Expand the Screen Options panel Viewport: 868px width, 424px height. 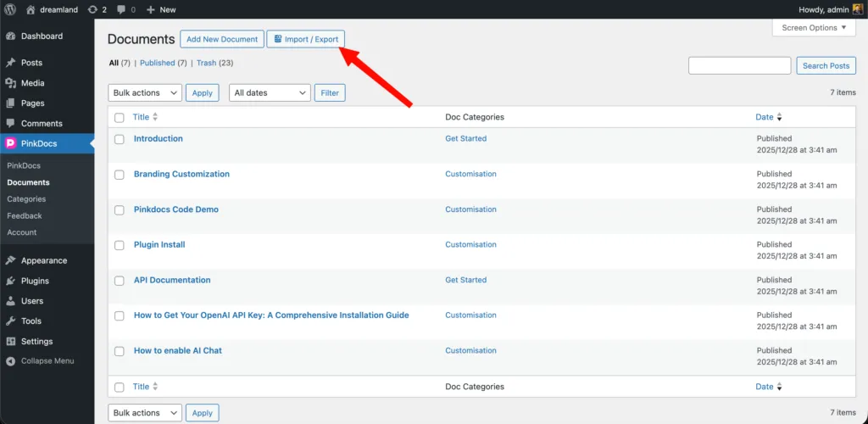point(814,28)
